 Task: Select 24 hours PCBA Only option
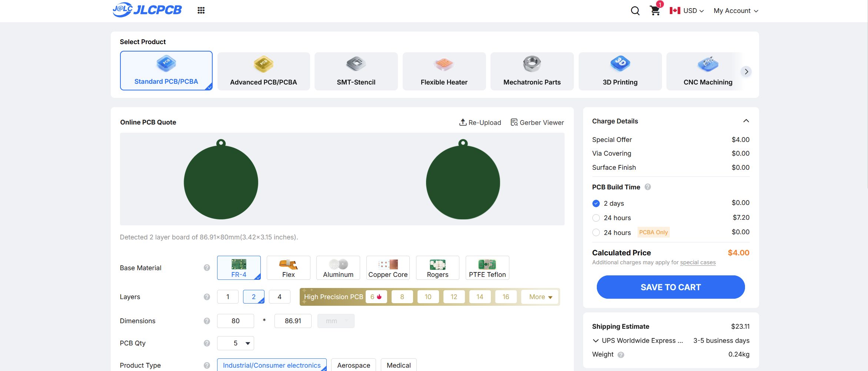596,232
